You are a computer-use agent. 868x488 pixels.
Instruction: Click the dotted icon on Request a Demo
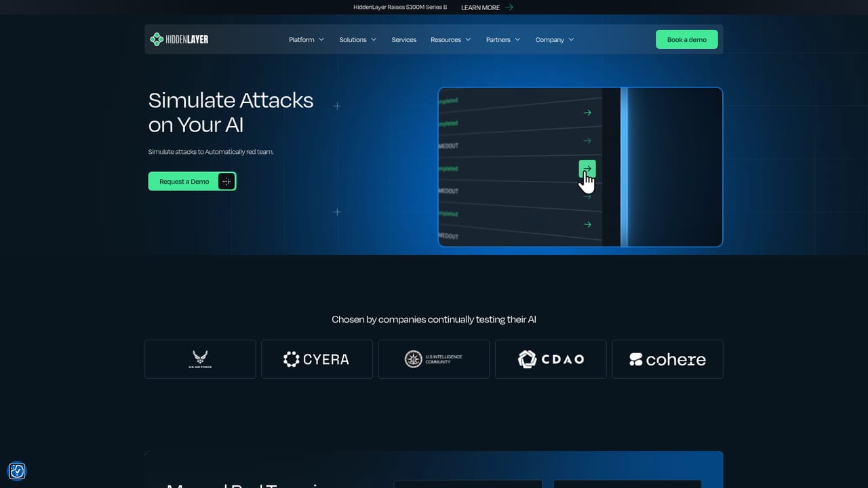coord(226,182)
